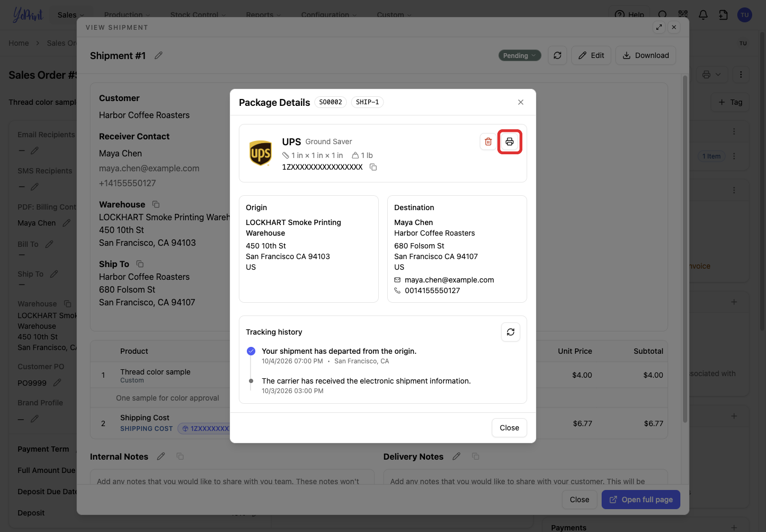Close the View Shipment panel via footer button
The width and height of the screenshot is (766, 532).
click(579, 500)
